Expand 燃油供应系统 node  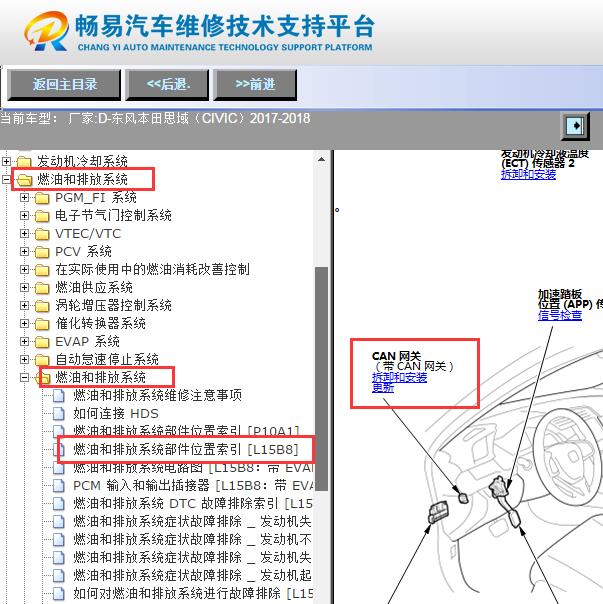(24, 287)
